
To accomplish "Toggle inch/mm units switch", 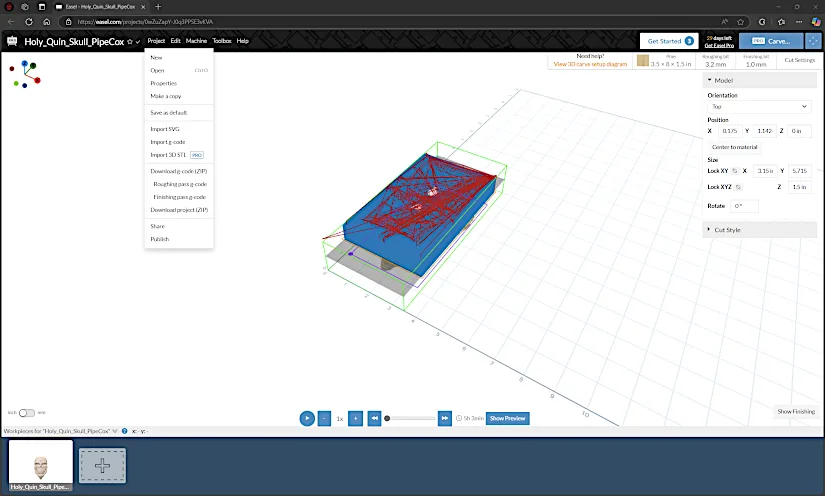I will click(27, 413).
